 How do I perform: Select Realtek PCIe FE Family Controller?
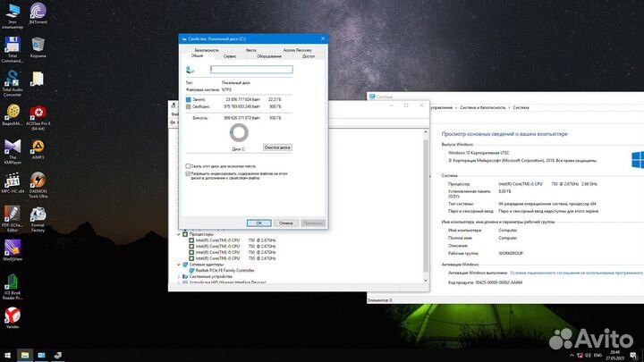coord(225,271)
